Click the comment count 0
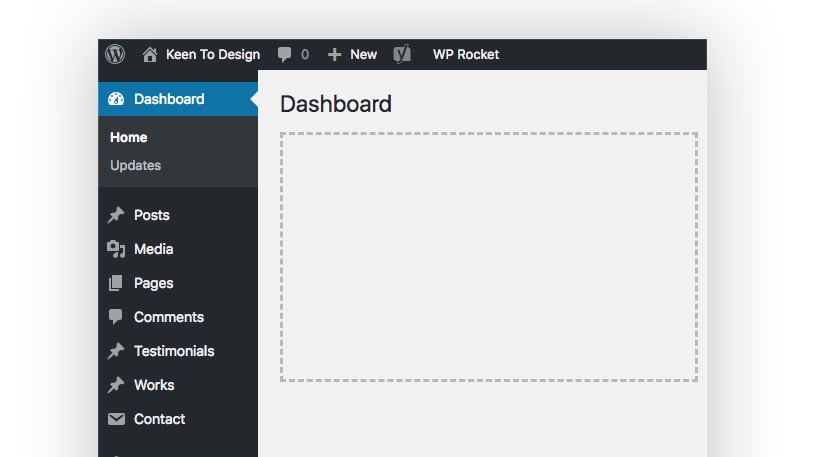Image resolution: width=820 pixels, height=457 pixels. (305, 54)
